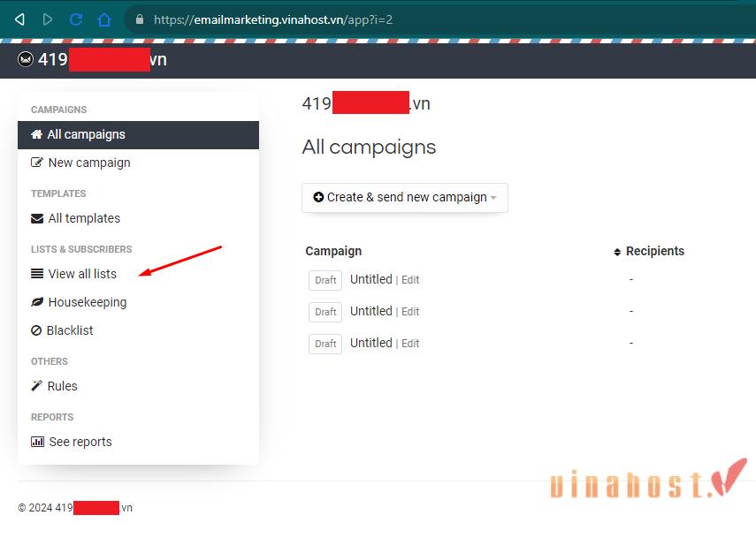Click the CAMPAIGNS section label

(59, 110)
